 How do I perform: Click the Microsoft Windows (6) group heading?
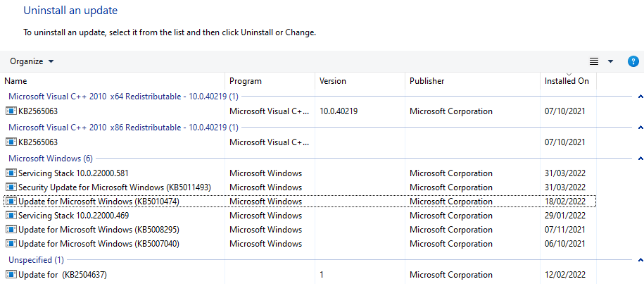[x=51, y=159]
